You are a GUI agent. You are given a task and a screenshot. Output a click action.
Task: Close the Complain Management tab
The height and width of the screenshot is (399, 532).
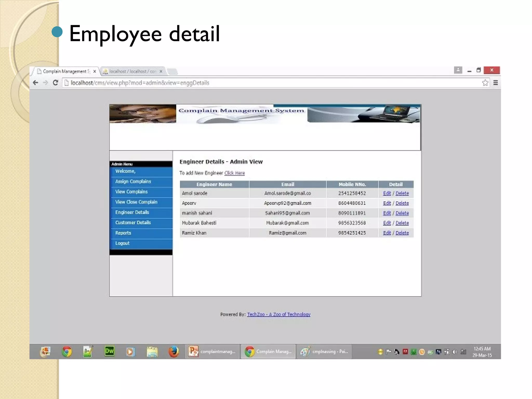(x=95, y=71)
